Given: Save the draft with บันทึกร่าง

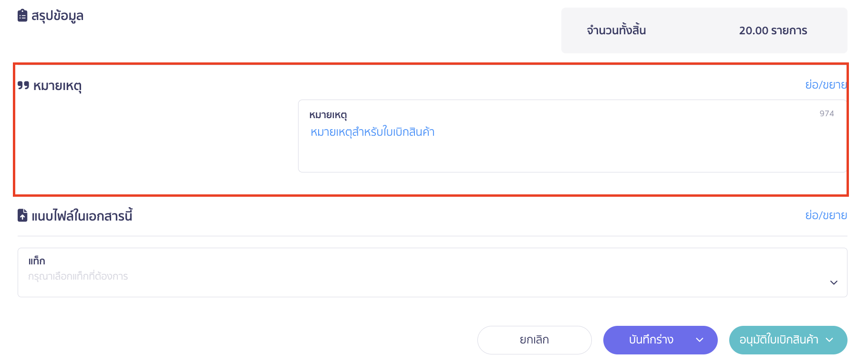Looking at the screenshot, I should point(651,340).
